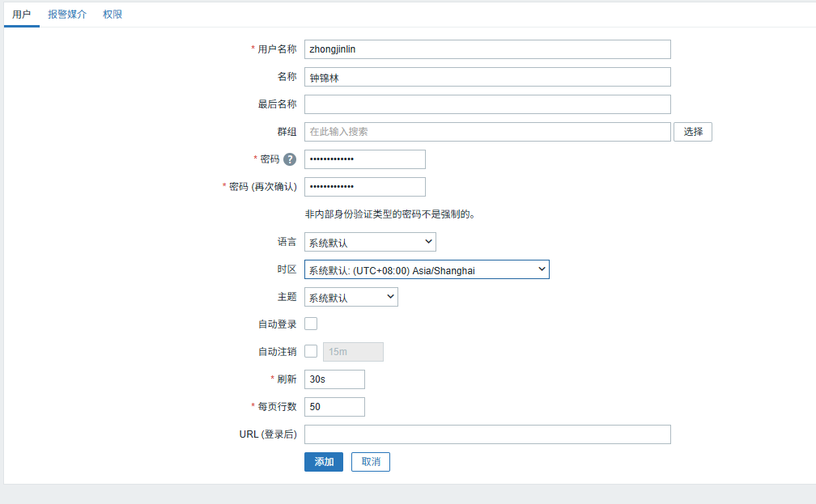Click the 名称 field with 钟锦林
816x504 pixels.
(x=487, y=77)
